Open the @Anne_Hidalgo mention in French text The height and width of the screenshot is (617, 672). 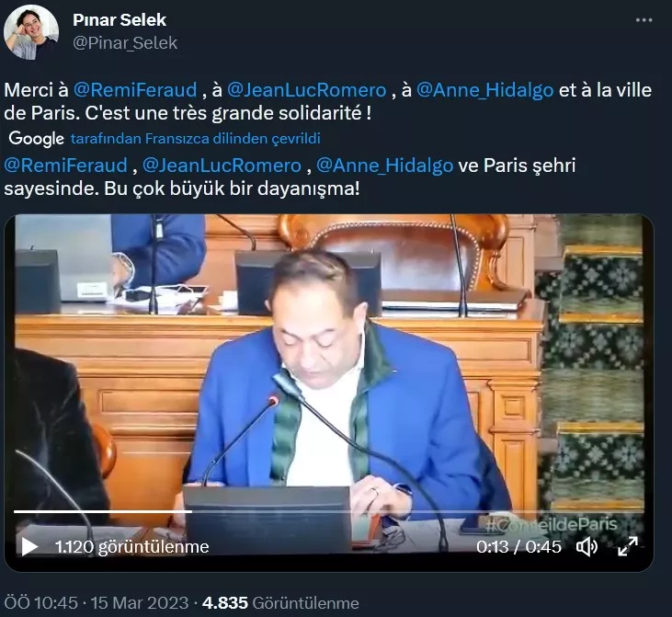pos(484,90)
